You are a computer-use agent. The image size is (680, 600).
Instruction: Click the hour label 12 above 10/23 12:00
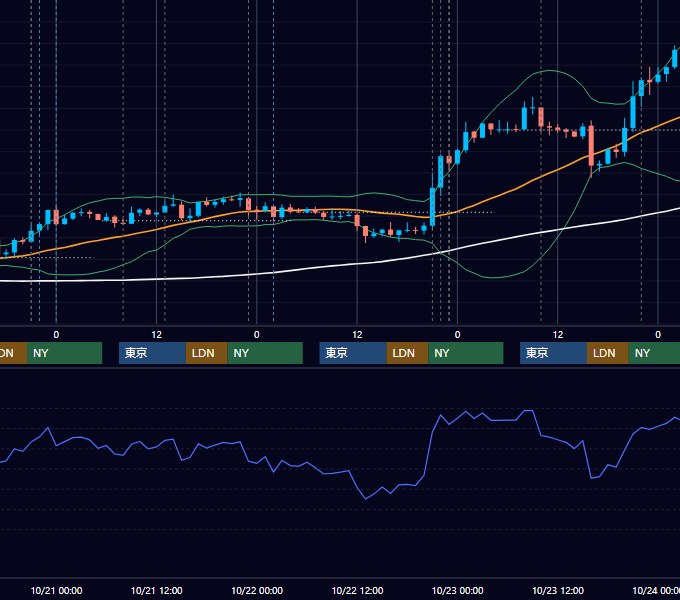(x=558, y=335)
